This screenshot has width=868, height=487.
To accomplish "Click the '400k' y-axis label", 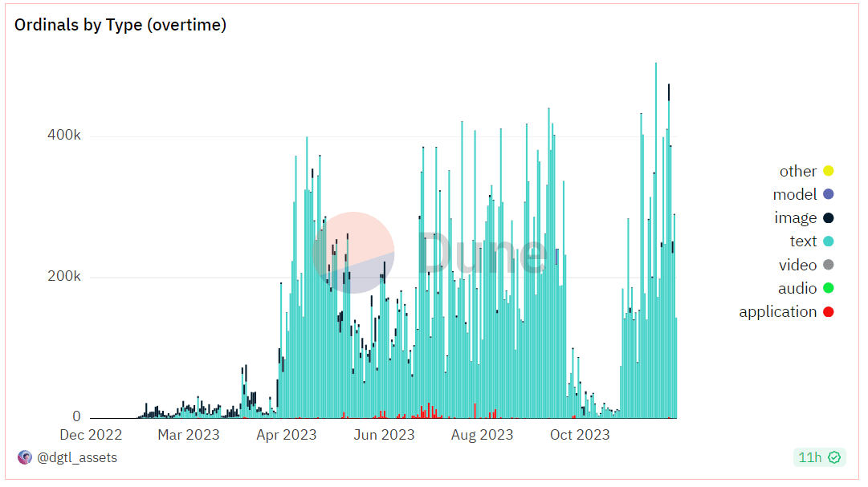I will 64,135.
